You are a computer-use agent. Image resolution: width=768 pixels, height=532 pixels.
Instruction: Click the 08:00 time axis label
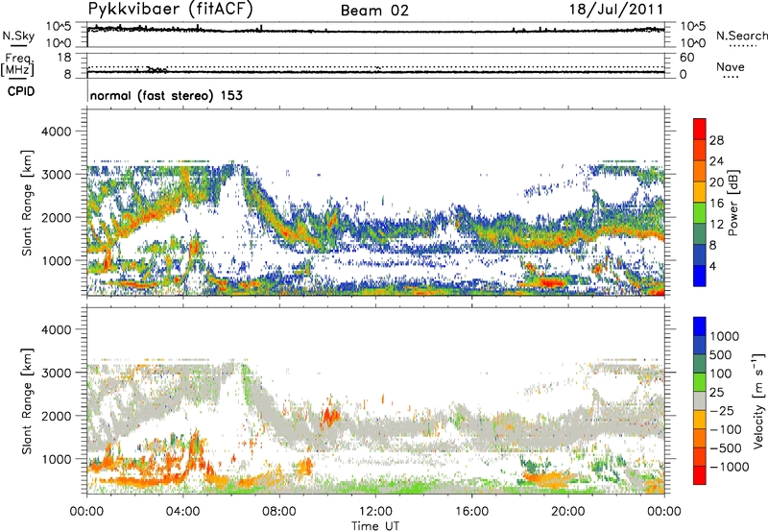click(279, 512)
